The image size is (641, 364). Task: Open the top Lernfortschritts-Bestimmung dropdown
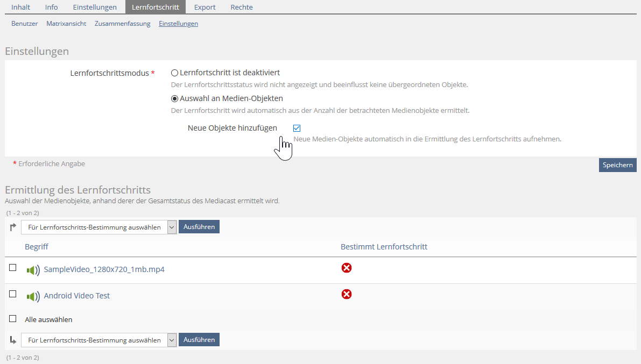pos(99,227)
